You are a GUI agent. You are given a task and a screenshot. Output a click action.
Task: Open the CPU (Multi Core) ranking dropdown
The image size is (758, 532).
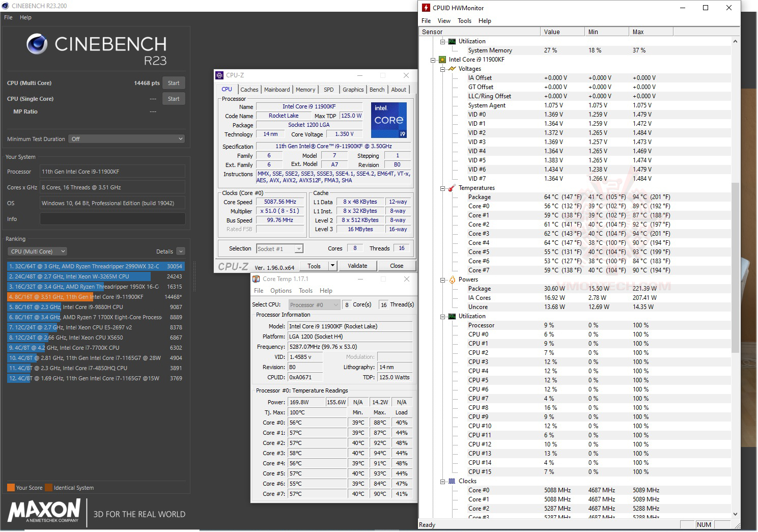[37, 251]
